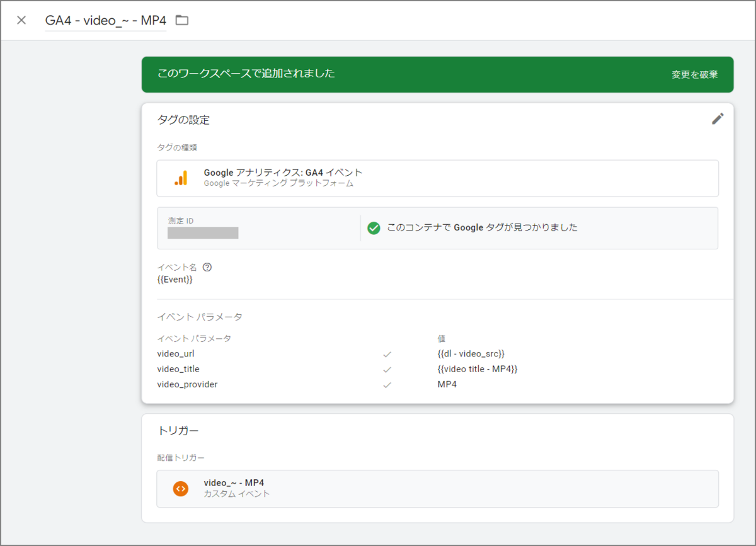Click the トリガー section heading

coord(178,431)
